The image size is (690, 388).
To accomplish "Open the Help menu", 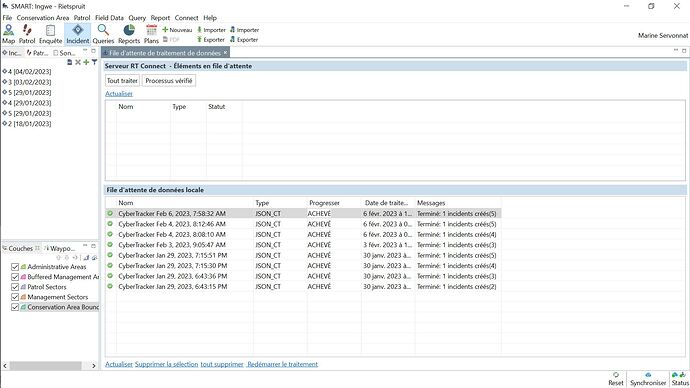I will tap(210, 18).
